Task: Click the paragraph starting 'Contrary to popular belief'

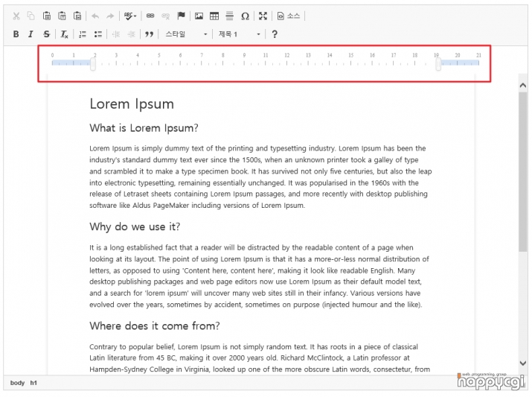Action: click(260, 358)
